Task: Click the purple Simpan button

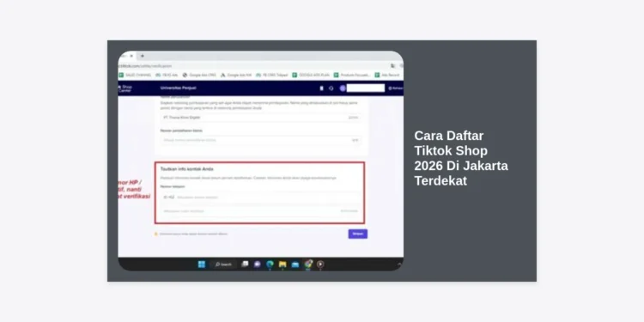Action: click(358, 234)
